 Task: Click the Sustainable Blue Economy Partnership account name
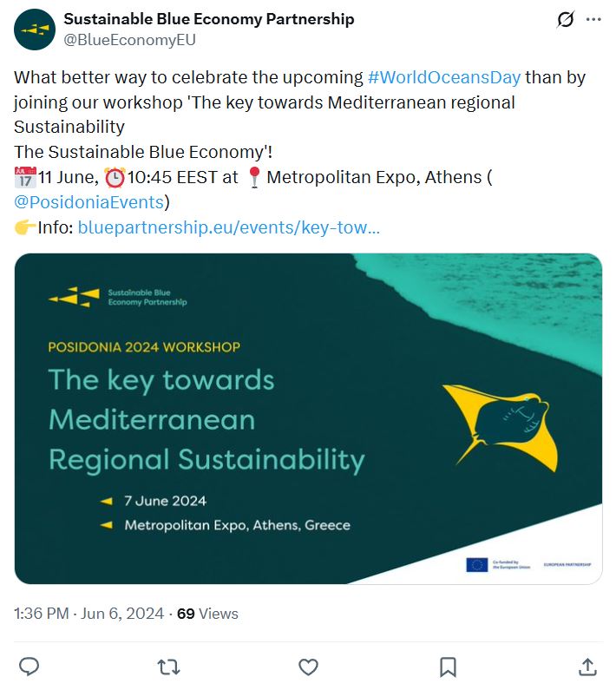pos(209,19)
